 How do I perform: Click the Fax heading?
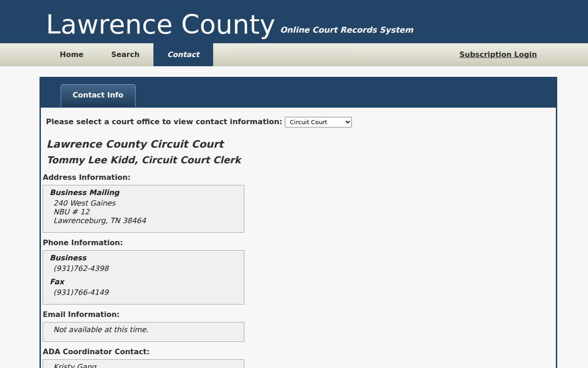(57, 282)
